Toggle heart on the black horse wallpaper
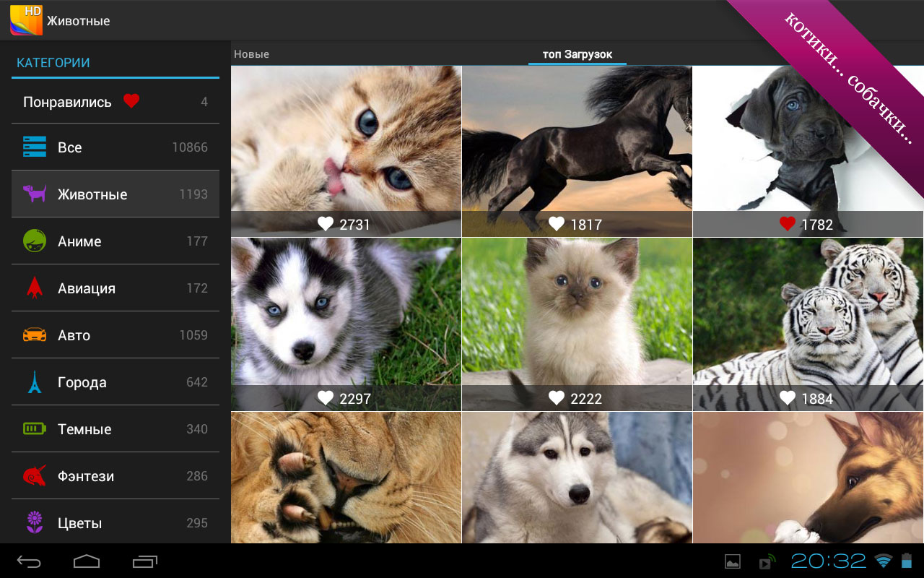This screenshot has height=578, width=924. pos(557,224)
